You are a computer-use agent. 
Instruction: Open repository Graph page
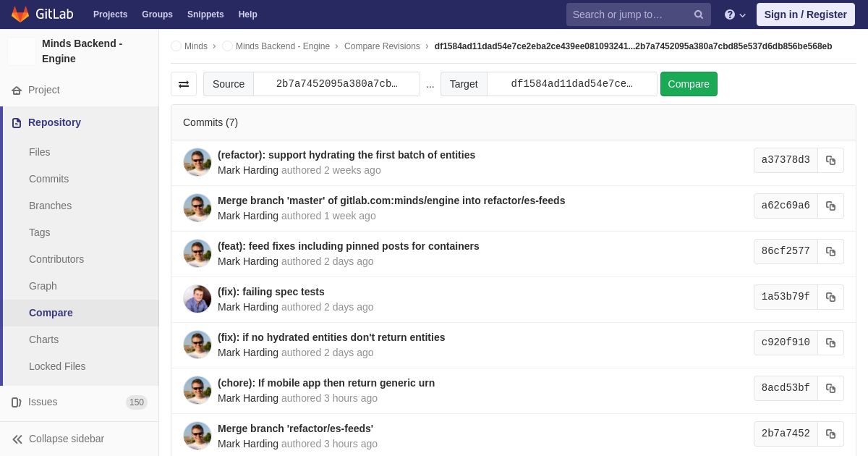[x=43, y=286]
